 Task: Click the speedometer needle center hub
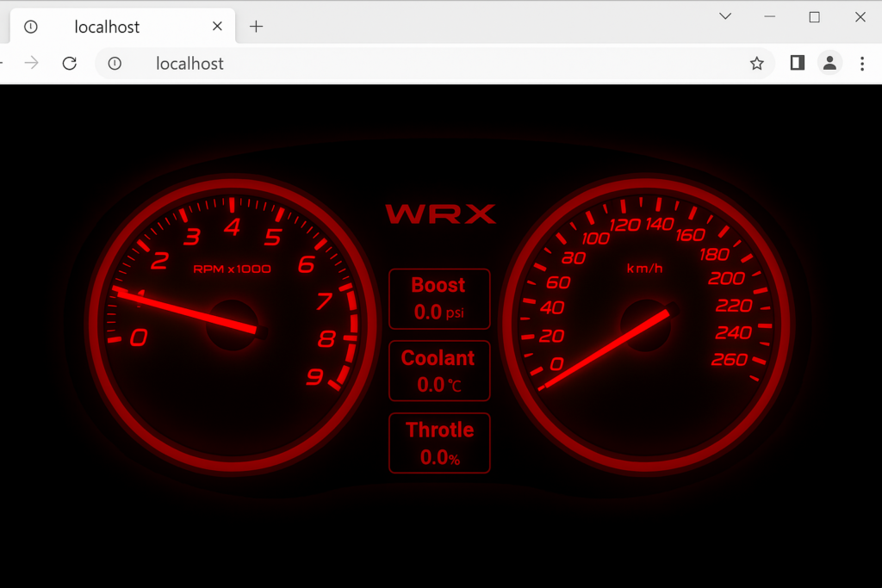(646, 325)
